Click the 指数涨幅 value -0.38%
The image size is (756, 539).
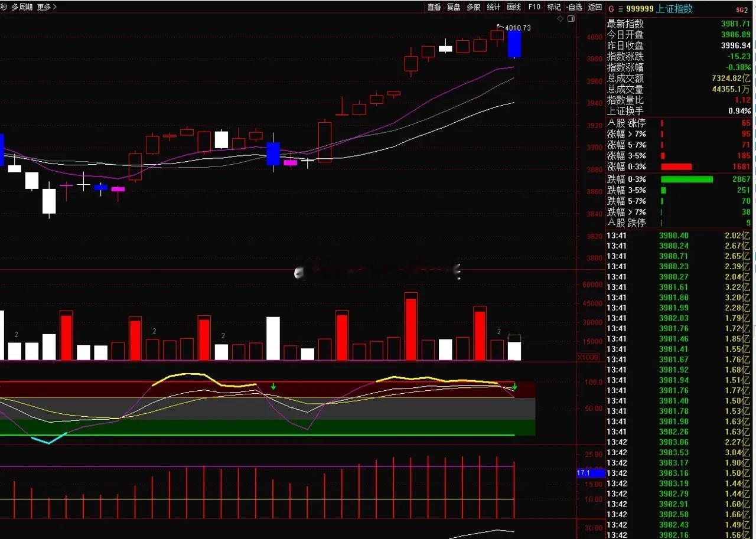point(738,67)
